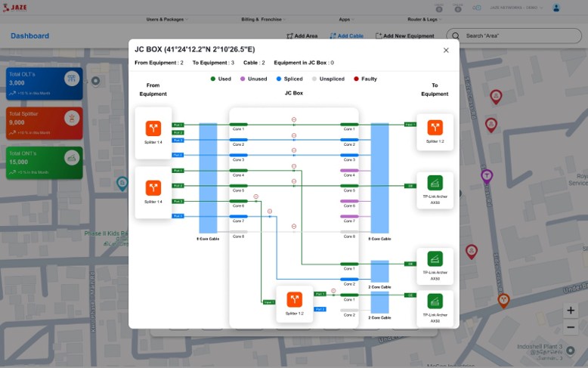Image resolution: width=588 pixels, height=368 pixels.
Task: Click the Total OLT's card icon
Action: point(71,79)
